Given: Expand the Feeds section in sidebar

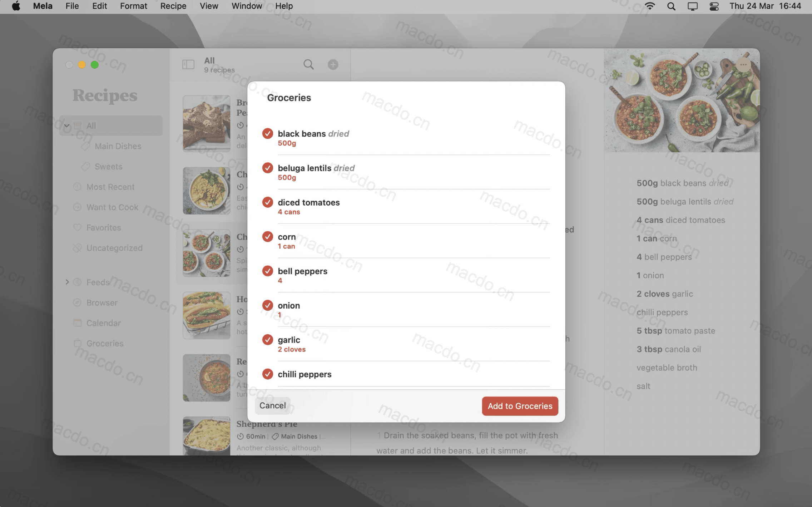Looking at the screenshot, I should click(66, 282).
